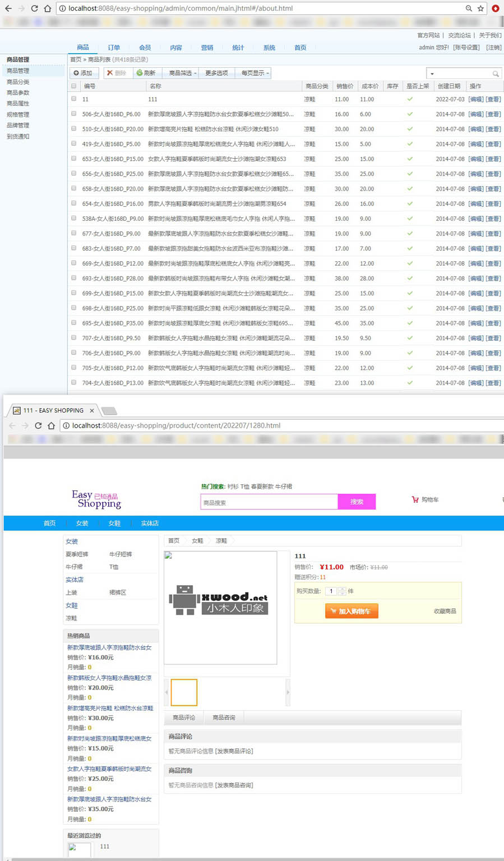Open the 更多选项 dropdown

tap(216, 73)
